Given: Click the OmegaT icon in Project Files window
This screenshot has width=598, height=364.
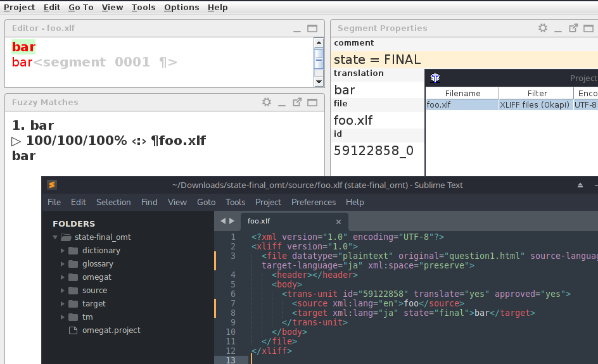Looking at the screenshot, I should 435,78.
